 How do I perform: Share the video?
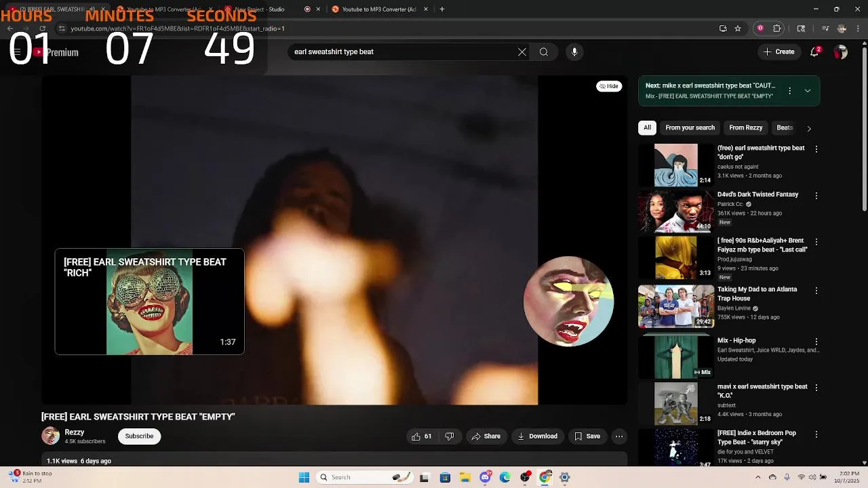coord(486,436)
